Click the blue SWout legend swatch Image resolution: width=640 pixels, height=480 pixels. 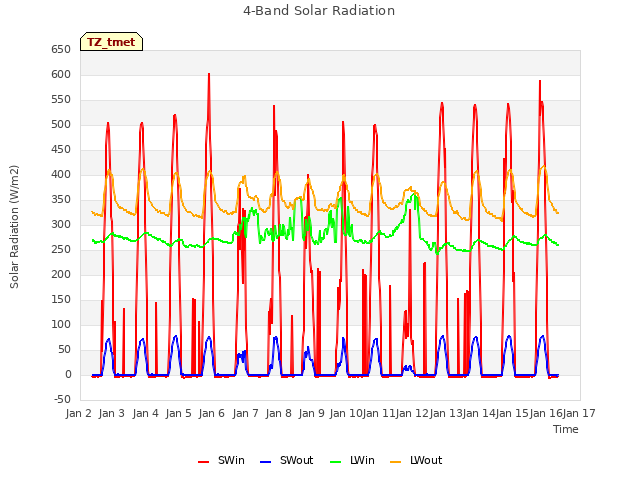[265, 462]
